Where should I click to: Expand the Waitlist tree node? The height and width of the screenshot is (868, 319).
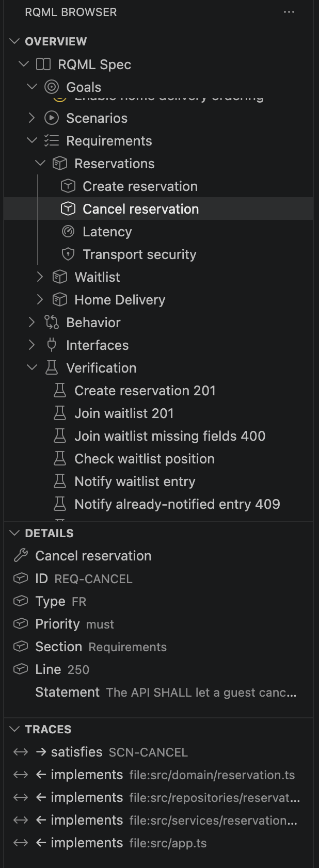pos(40,277)
